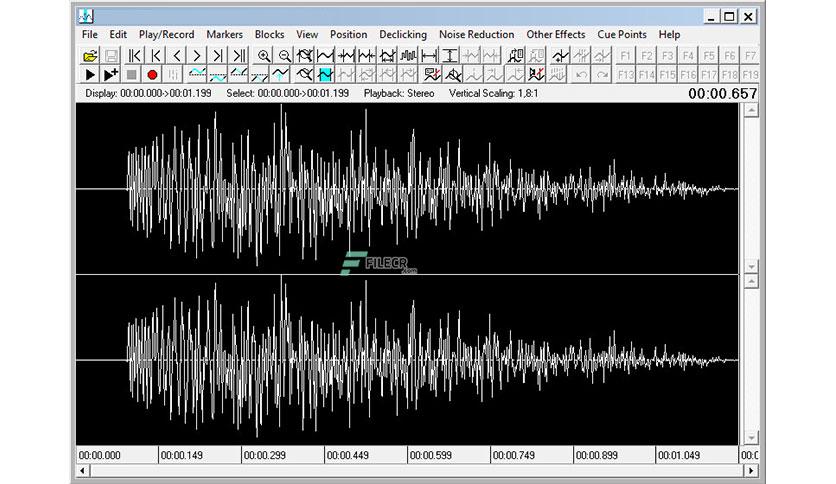
Task: Open the Help menu
Action: pos(669,34)
